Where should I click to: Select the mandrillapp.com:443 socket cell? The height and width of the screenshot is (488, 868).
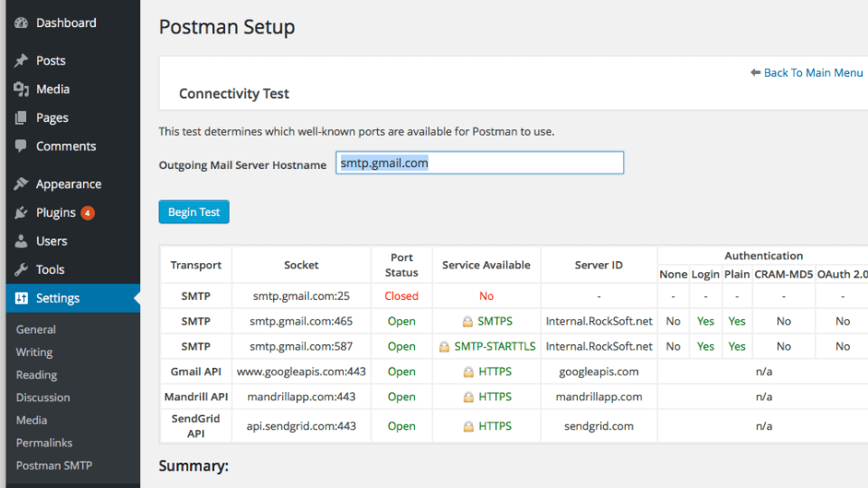[x=301, y=397]
